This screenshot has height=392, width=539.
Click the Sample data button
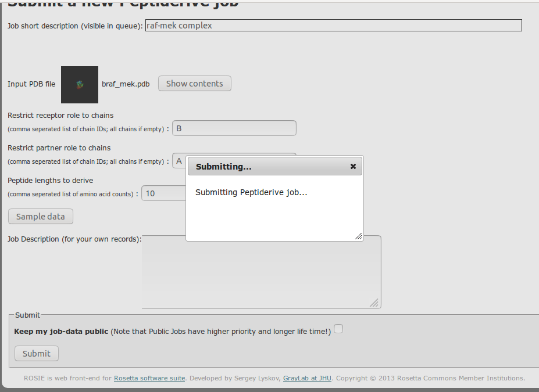[41, 217]
